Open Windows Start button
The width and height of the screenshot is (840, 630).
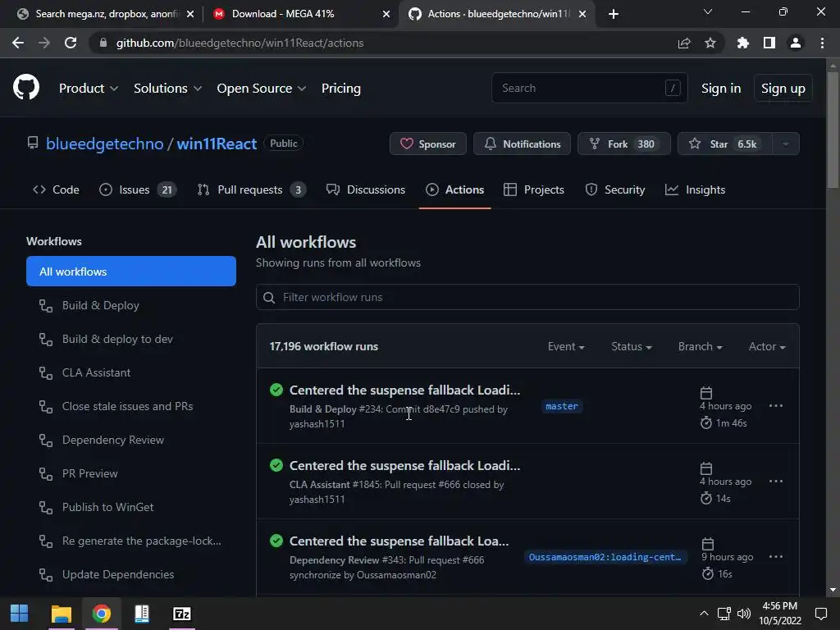coord(20,614)
